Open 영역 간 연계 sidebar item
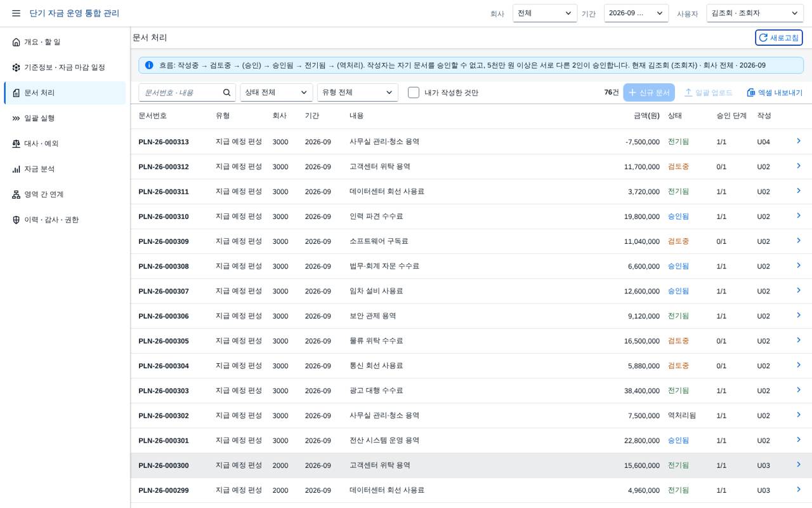812x508 pixels. click(x=65, y=194)
